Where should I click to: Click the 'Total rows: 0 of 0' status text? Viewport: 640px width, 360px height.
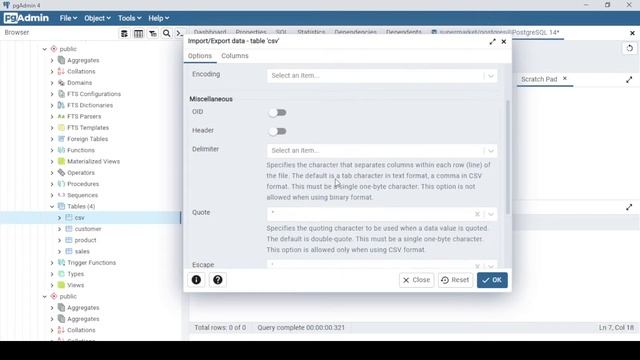click(x=220, y=328)
